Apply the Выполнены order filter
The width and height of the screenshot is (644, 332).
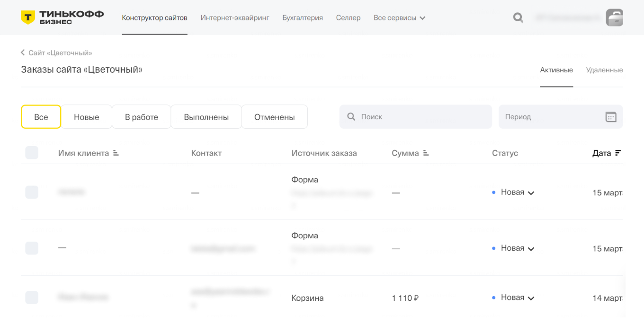206,116
